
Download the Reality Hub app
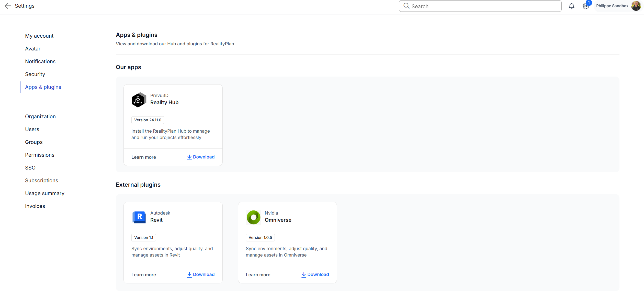tap(201, 157)
